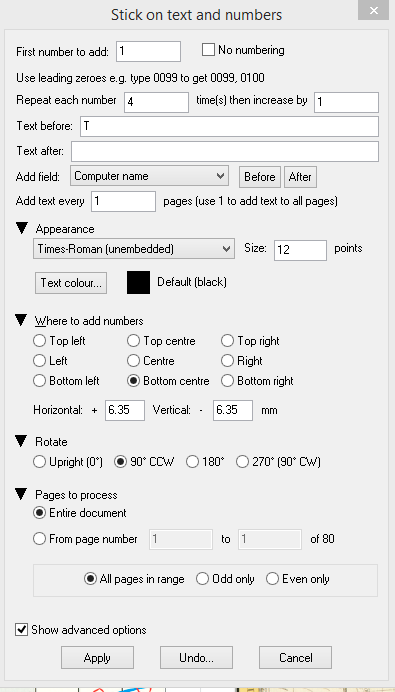The height and width of the screenshot is (692, 395).
Task: Click the Text after input field
Action: [x=225, y=151]
